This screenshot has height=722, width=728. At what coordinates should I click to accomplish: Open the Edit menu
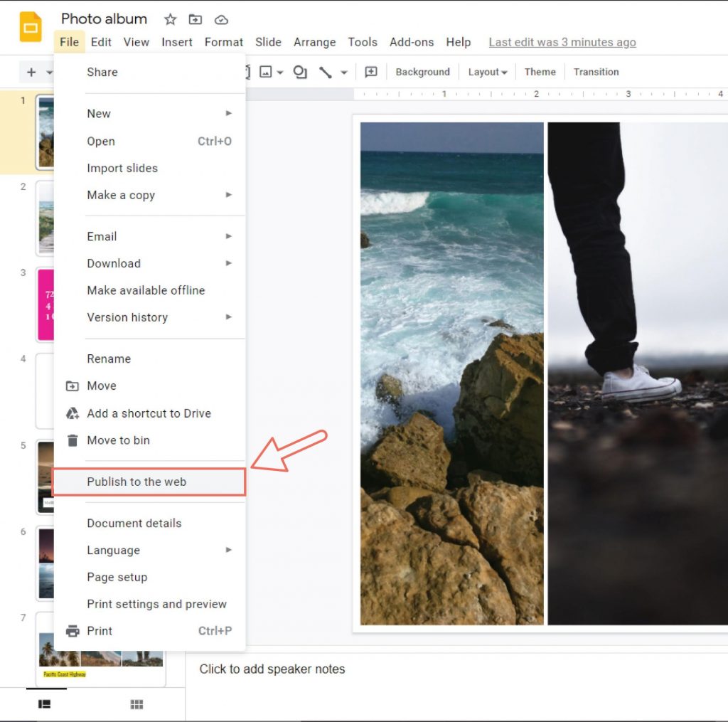[x=101, y=42]
